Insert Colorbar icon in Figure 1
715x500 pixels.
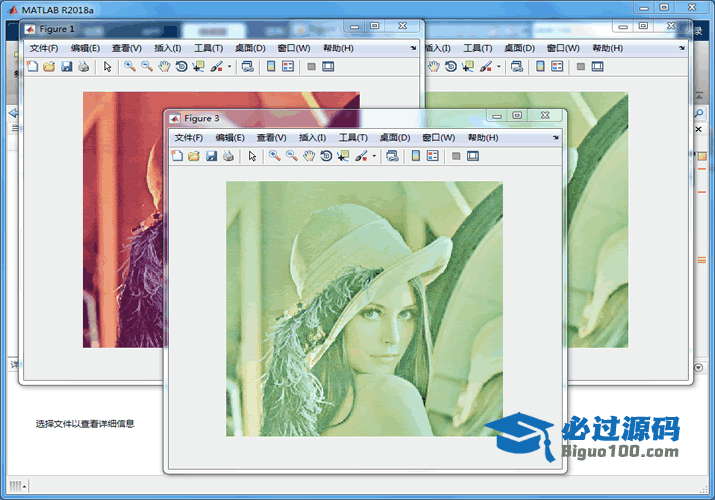point(271,67)
